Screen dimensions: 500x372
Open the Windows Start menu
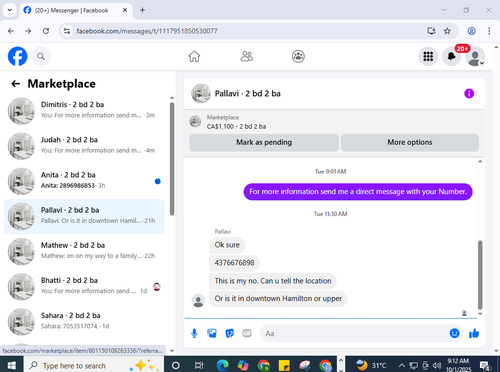pyautogui.click(x=11, y=366)
